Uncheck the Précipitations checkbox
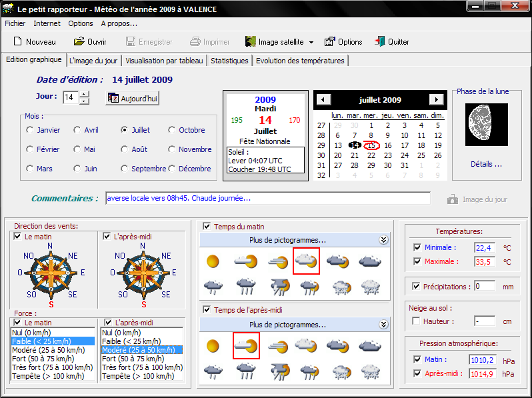 click(417, 286)
